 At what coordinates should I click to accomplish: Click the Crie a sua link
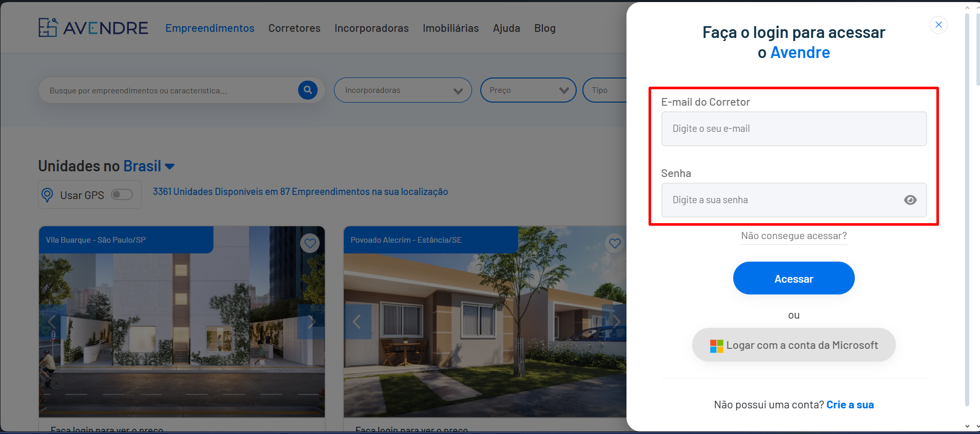click(850, 405)
